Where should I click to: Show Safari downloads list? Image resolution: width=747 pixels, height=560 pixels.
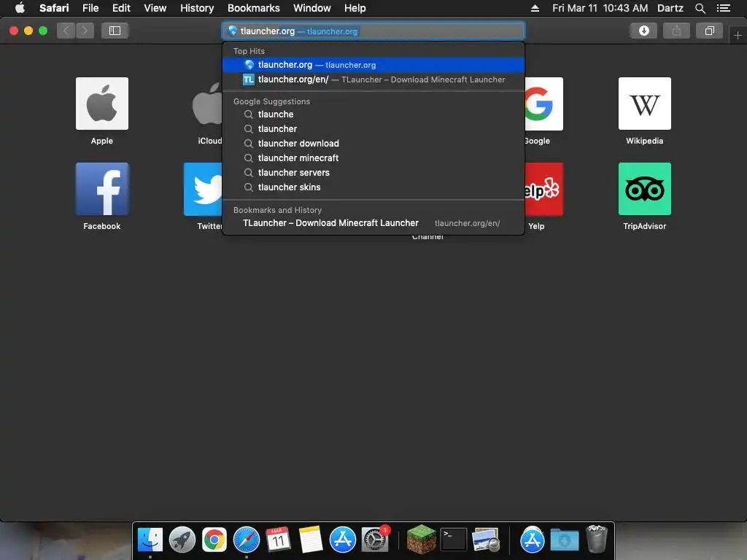click(643, 31)
